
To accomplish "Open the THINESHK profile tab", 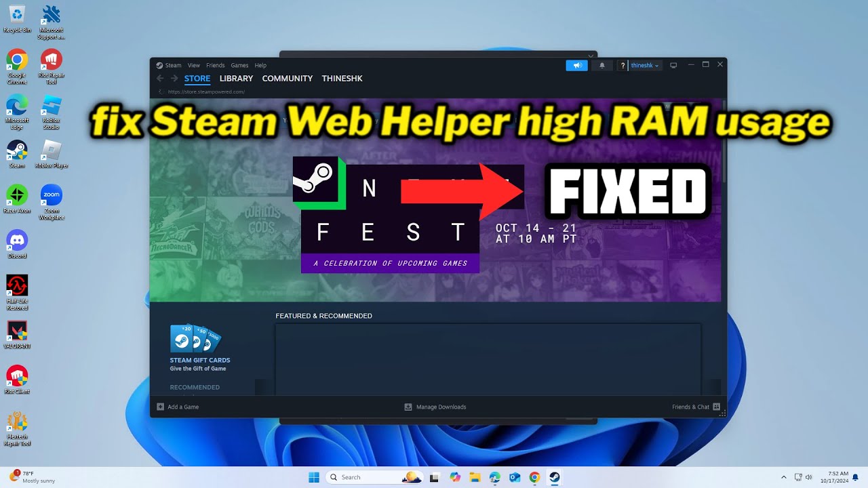I will pyautogui.click(x=342, y=79).
